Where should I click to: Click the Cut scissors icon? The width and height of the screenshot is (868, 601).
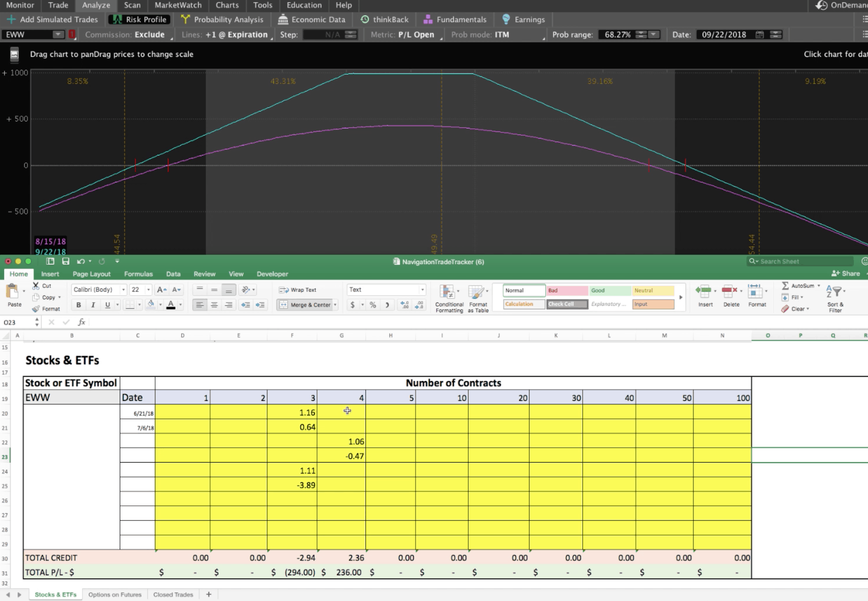point(36,286)
